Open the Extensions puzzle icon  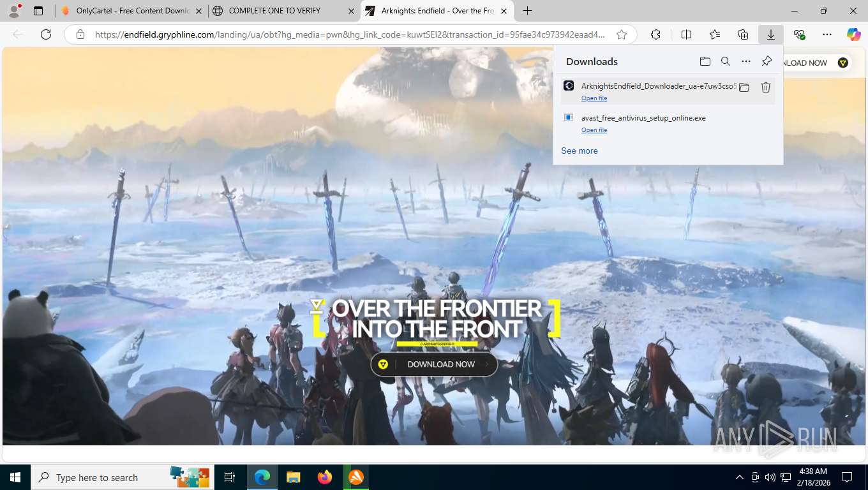point(655,34)
